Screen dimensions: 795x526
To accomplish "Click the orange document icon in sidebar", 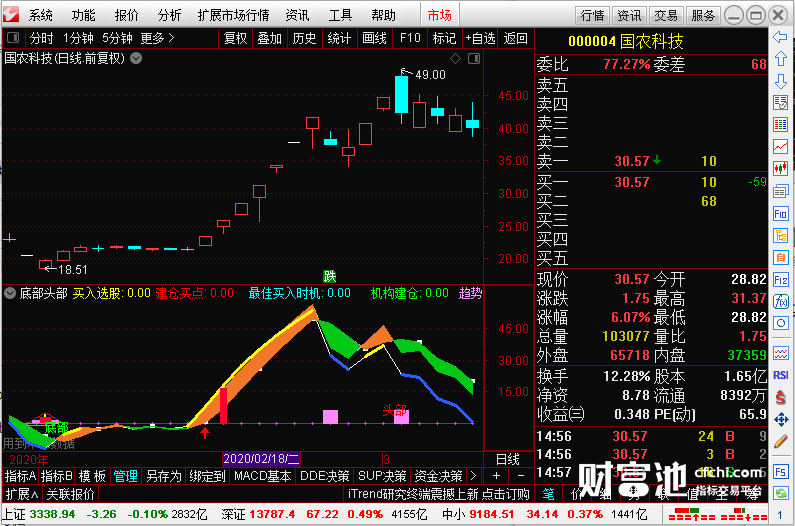I will [x=780, y=257].
